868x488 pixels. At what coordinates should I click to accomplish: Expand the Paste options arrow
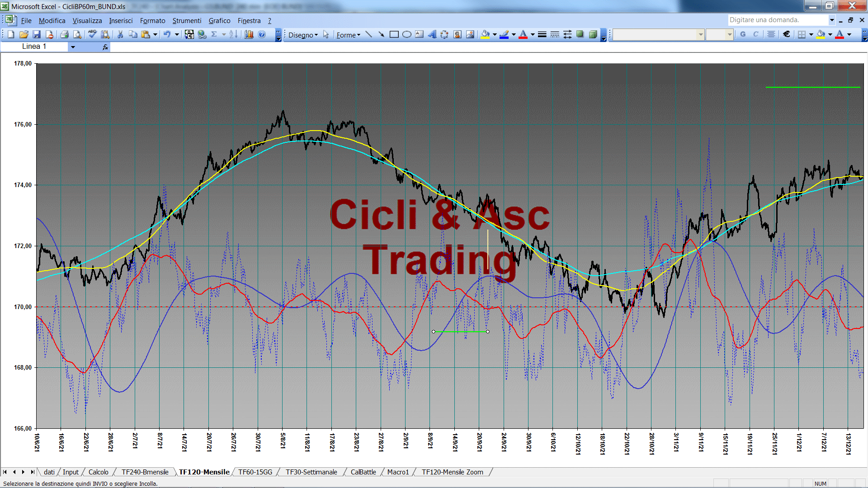155,34
